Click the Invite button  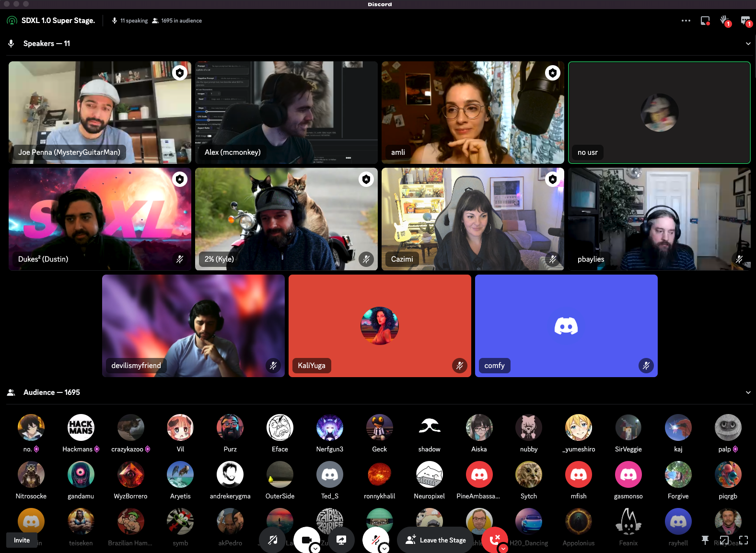pos(22,540)
